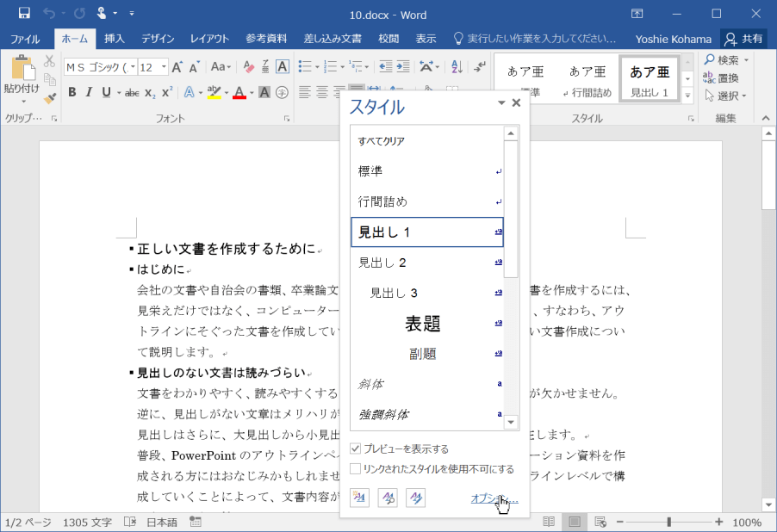
Task: Click the Clear All Formatting eraser icon
Action: (249, 67)
